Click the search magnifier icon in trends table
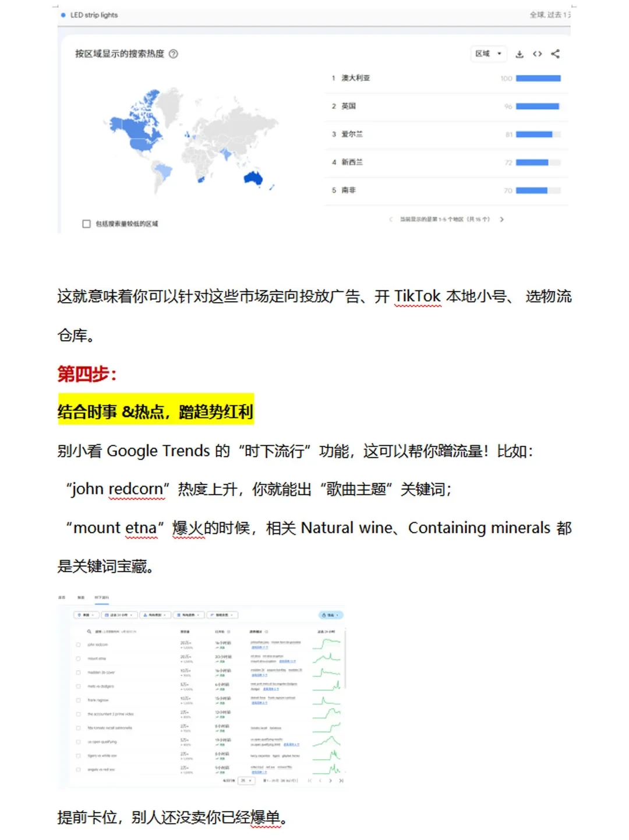 pyautogui.click(x=89, y=631)
